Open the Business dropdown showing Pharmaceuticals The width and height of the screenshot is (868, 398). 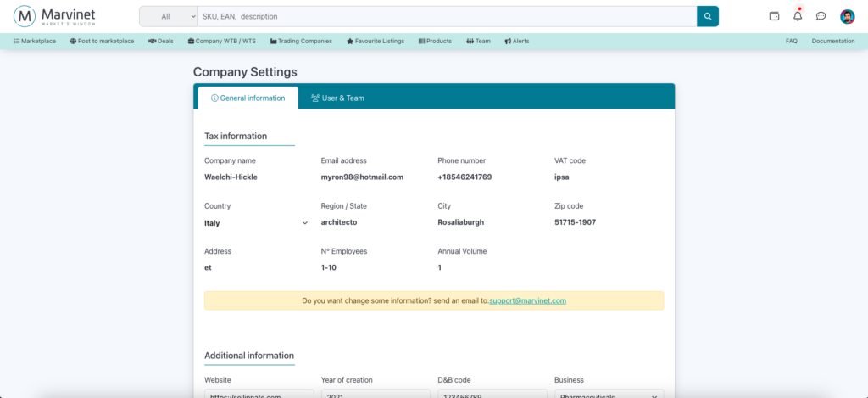[x=608, y=395]
